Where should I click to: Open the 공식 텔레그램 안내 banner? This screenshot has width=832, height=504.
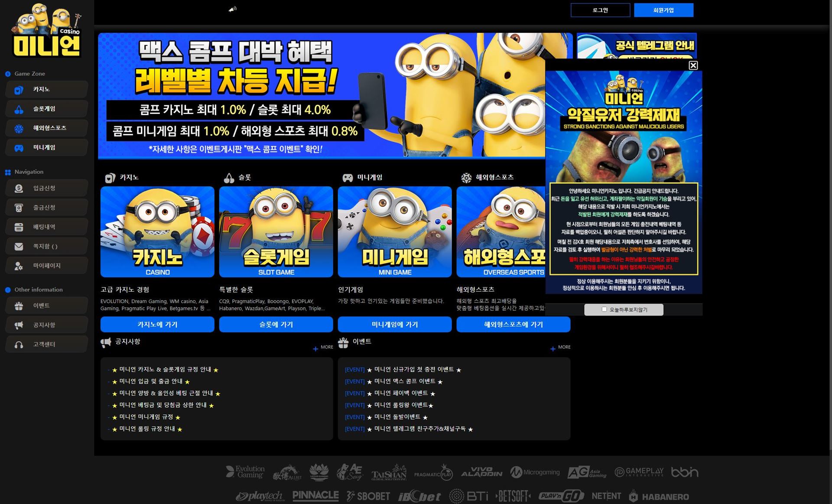[x=637, y=46]
